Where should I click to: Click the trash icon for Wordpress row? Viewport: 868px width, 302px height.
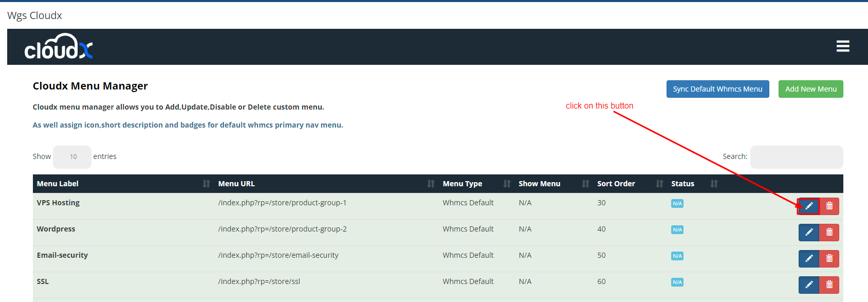point(829,233)
